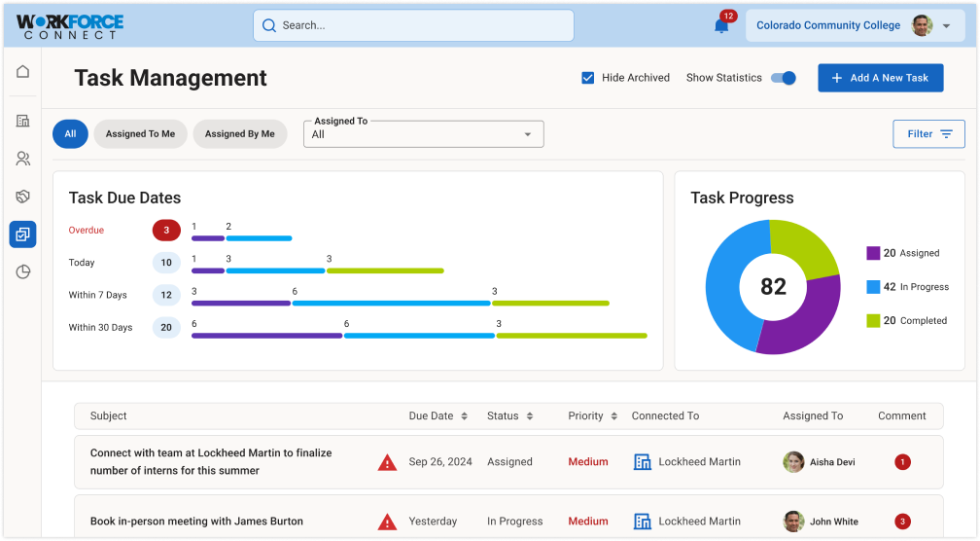Open the Home icon in sidebar
Screen dimensions: 980x541
click(x=23, y=72)
